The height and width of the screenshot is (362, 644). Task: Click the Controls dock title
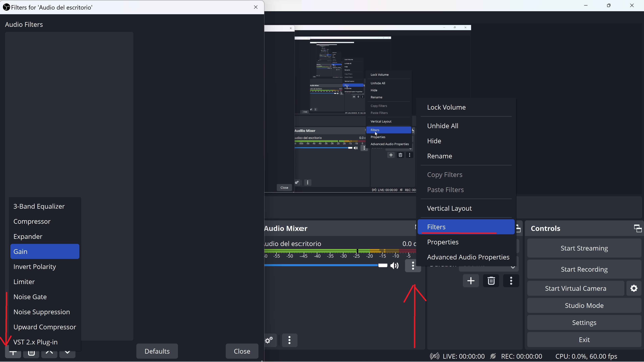point(546,228)
